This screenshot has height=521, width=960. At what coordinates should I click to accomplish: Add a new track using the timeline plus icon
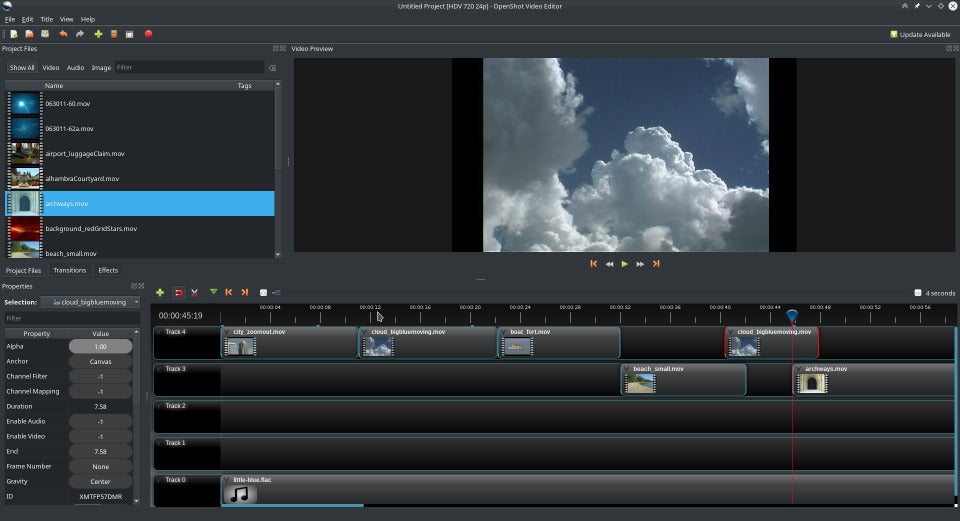(160, 292)
